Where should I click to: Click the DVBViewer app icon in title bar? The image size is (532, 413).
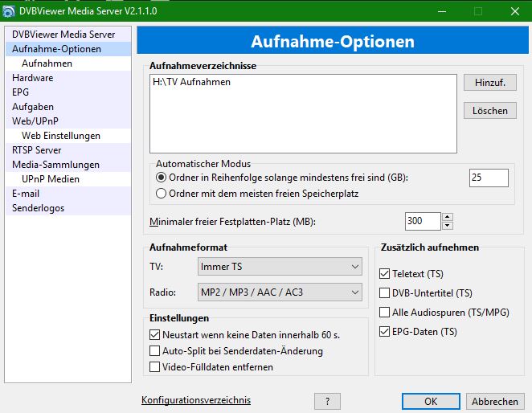click(x=9, y=11)
